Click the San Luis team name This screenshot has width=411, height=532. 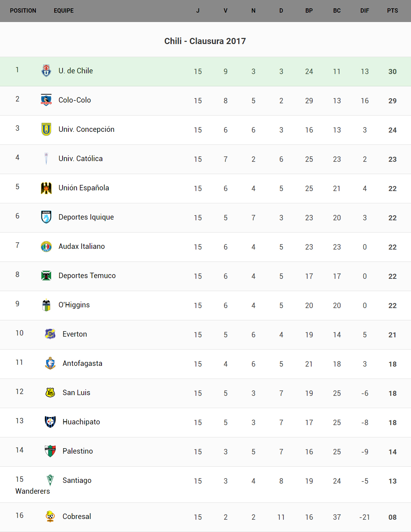pyautogui.click(x=76, y=393)
